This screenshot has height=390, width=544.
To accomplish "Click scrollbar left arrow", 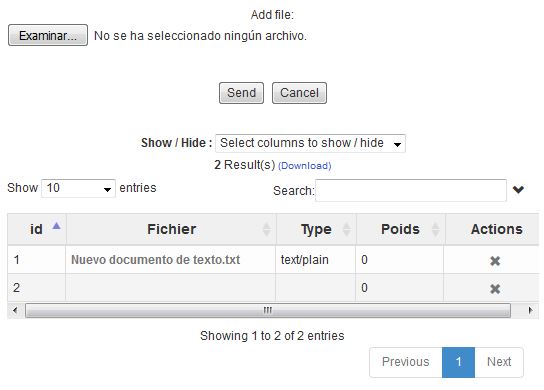I will pos(15,310).
